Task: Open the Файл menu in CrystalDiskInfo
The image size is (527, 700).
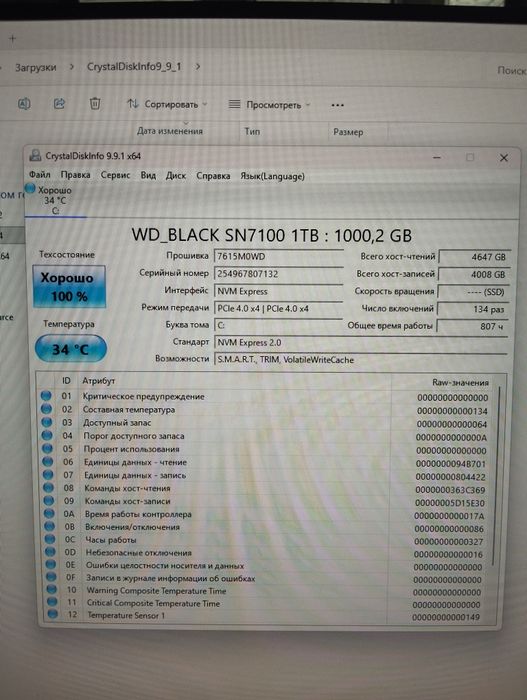Action: pyautogui.click(x=40, y=174)
